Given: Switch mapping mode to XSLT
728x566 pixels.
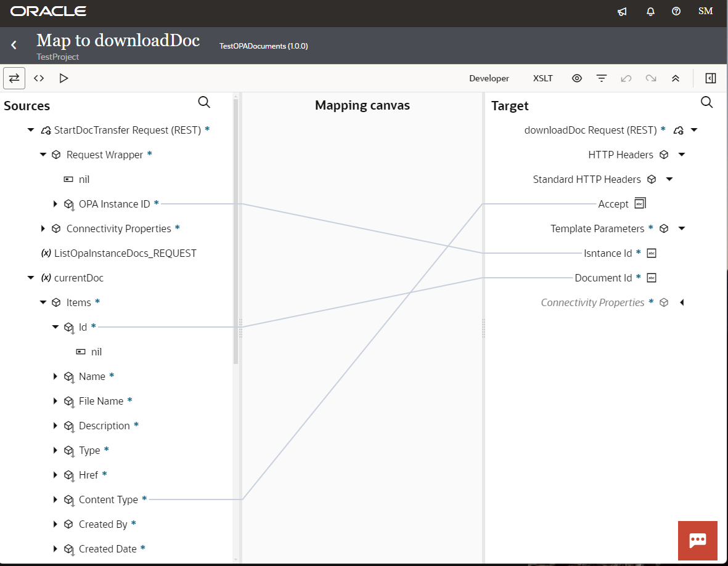Looking at the screenshot, I should pyautogui.click(x=542, y=78).
